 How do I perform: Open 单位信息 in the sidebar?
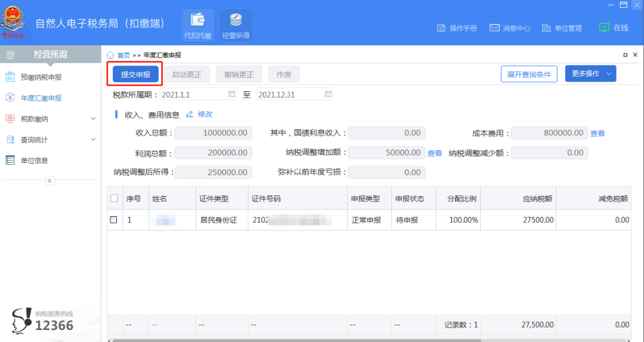pos(34,160)
